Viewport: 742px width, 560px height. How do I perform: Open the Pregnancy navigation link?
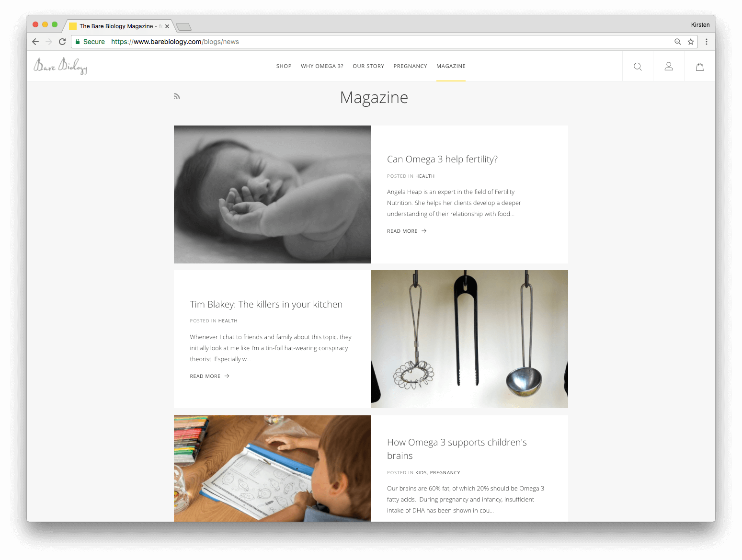[410, 66]
